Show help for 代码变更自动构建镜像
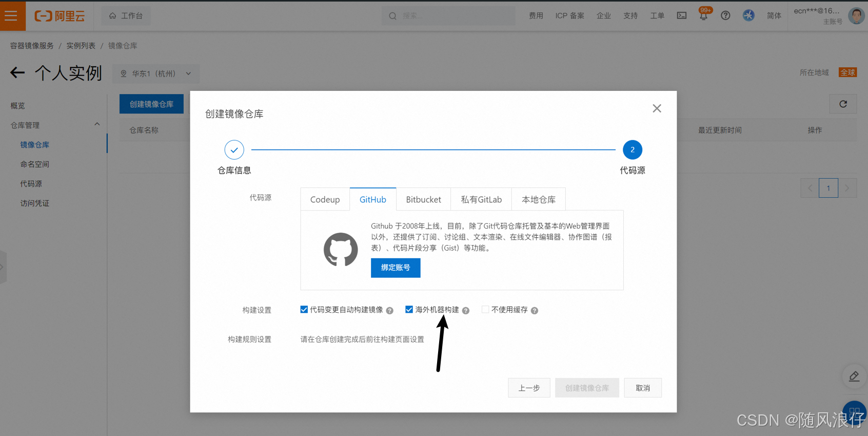 (x=390, y=311)
